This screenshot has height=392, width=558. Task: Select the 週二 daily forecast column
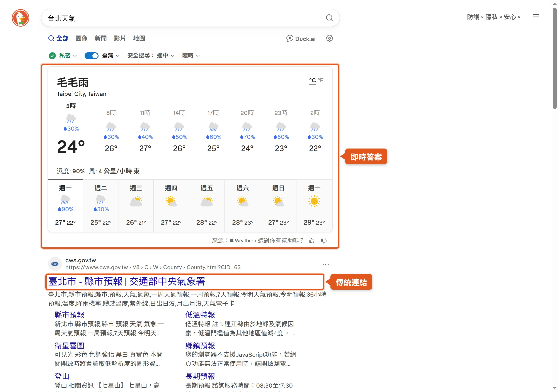tap(101, 206)
